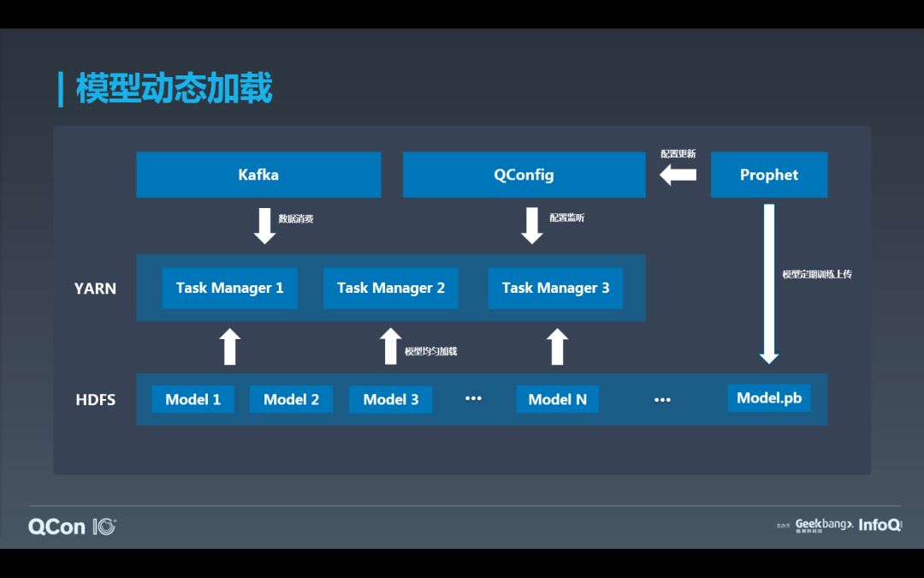Select Task Manager 1 box

(x=230, y=288)
